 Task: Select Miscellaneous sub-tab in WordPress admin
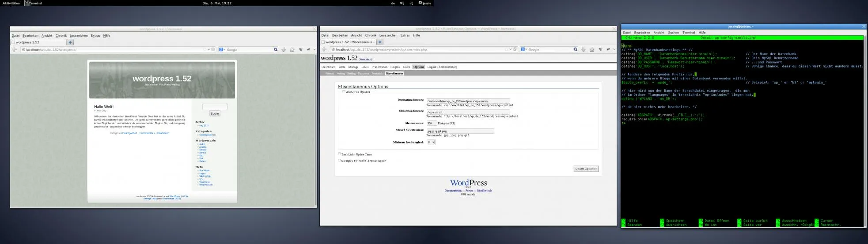click(x=394, y=74)
